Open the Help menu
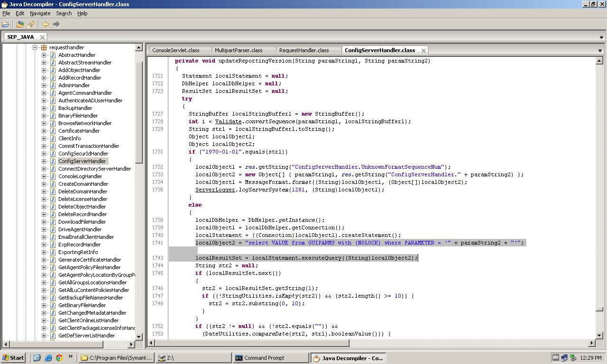 click(x=83, y=13)
